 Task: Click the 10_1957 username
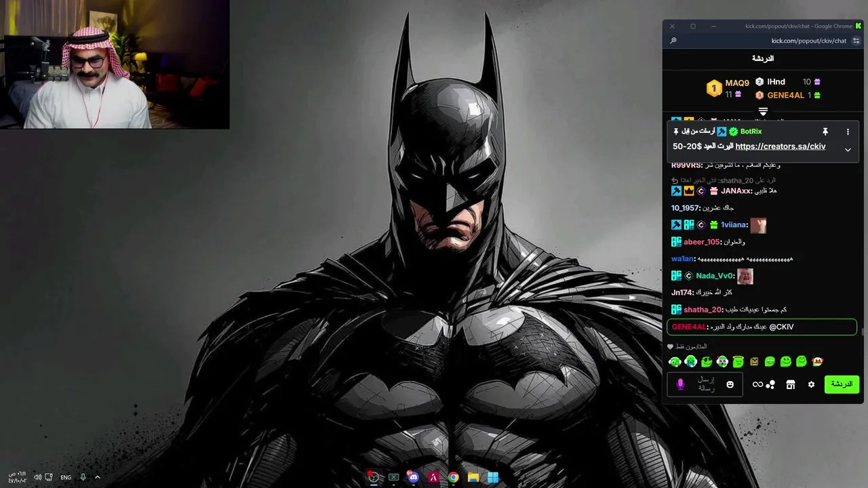686,208
